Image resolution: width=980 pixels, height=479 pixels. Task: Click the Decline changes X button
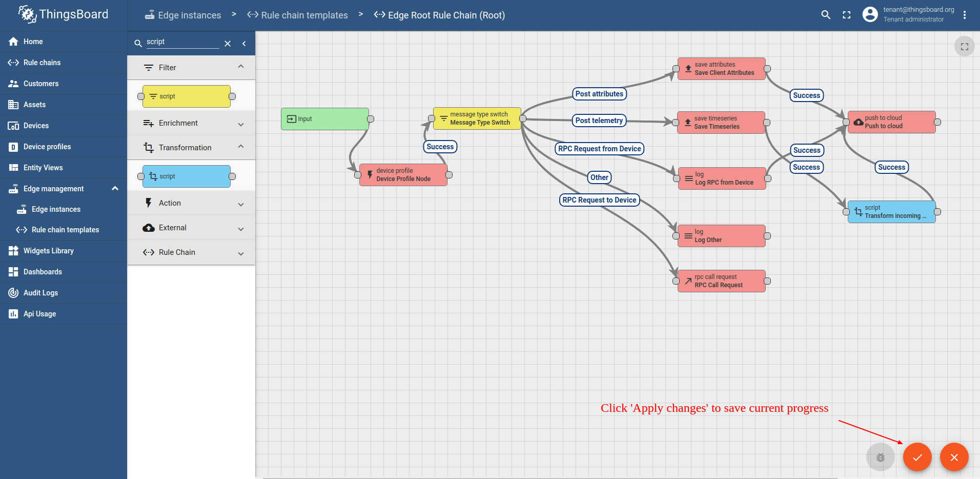coord(954,457)
